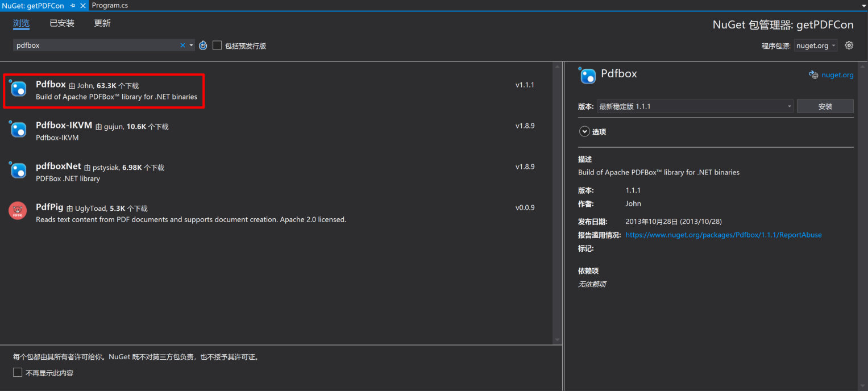
Task: Open the Program.cs document tab
Action: [x=110, y=5]
